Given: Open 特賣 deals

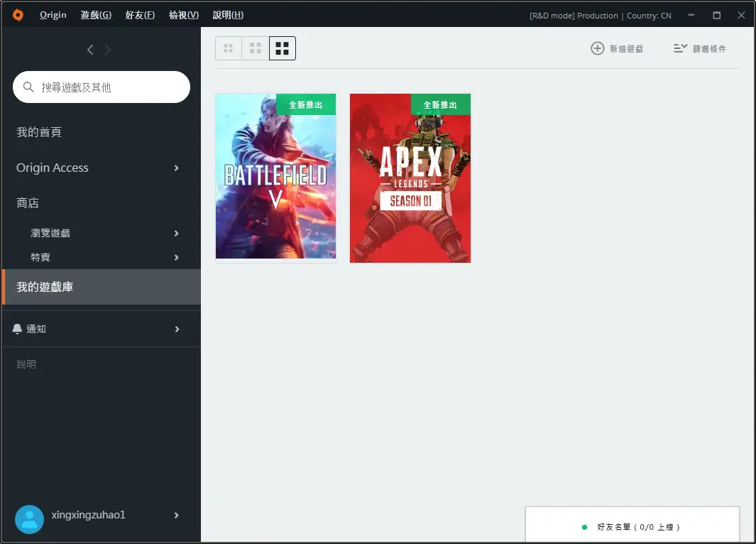Looking at the screenshot, I should click(x=40, y=257).
